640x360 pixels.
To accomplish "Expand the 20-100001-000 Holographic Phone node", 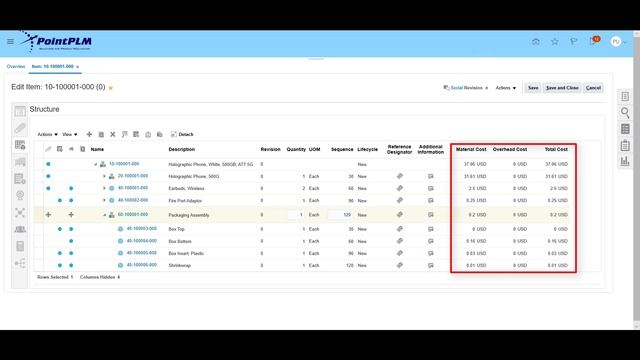I will pos(104,176).
